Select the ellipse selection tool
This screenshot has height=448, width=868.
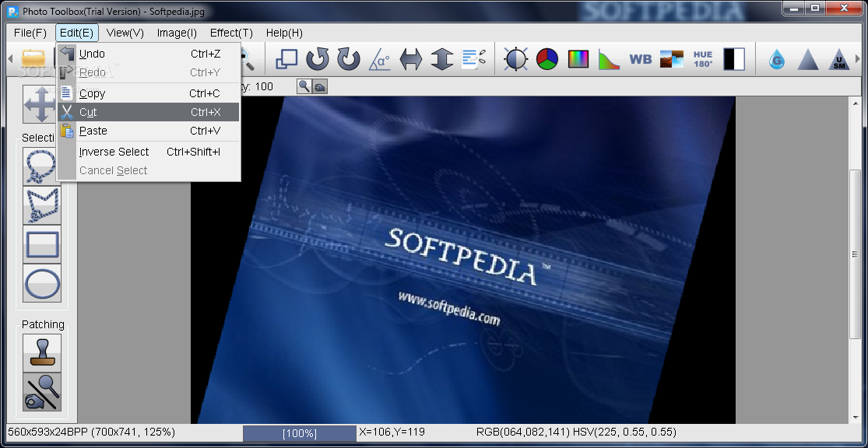(41, 283)
